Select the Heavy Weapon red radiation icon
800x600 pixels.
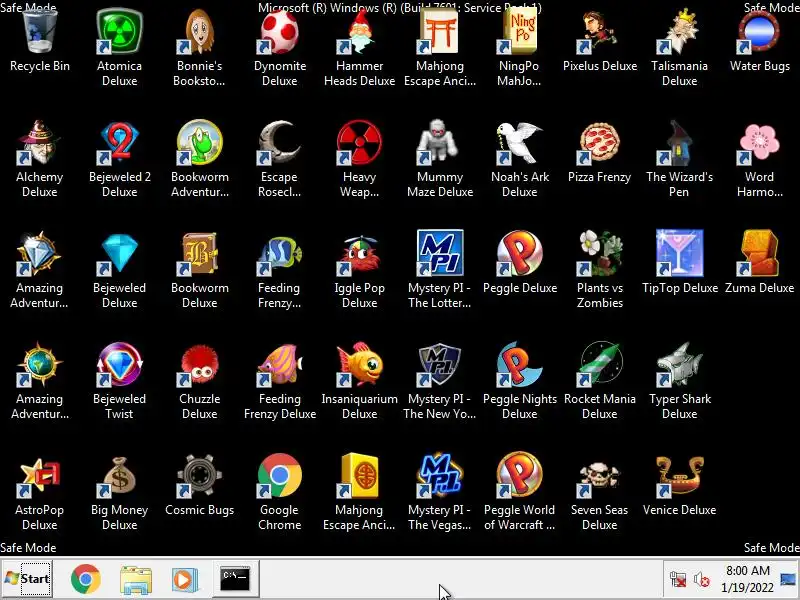[359, 143]
